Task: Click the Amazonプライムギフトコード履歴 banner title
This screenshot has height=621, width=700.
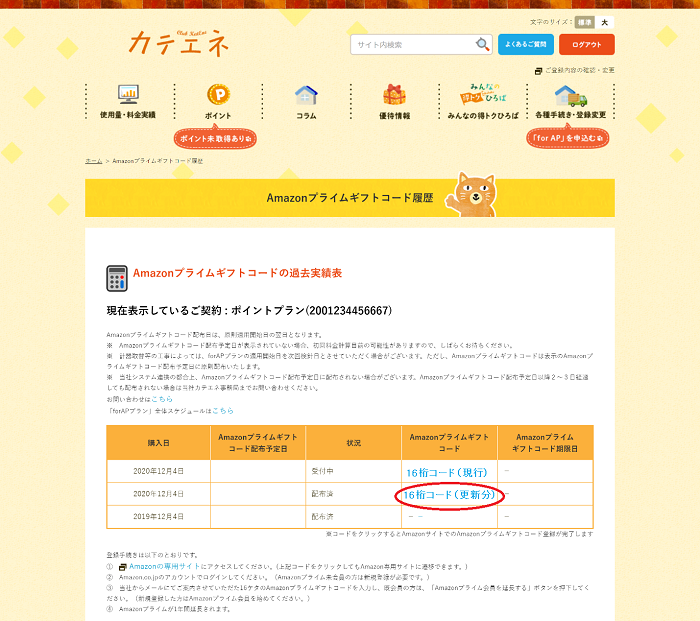Action: point(350,198)
